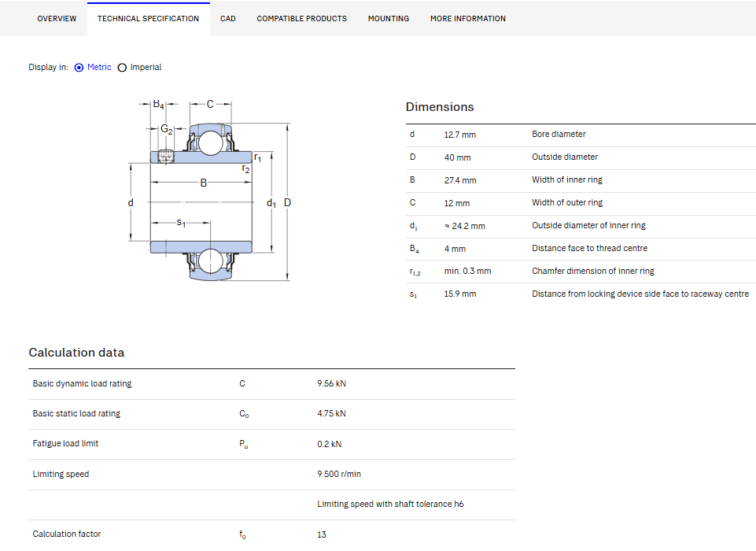Click the bearing cross-section diagram
The width and height of the screenshot is (756, 551).
pos(210,190)
